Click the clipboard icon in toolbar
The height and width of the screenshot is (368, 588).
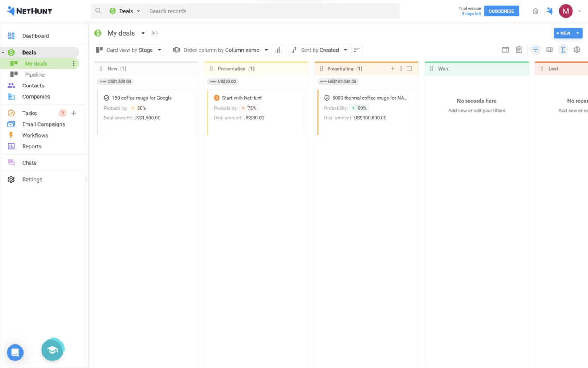pyautogui.click(x=519, y=50)
